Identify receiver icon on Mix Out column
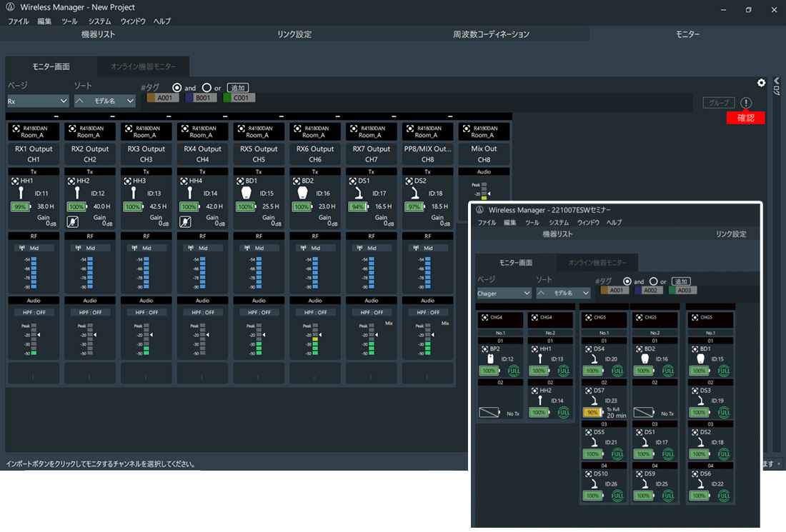The image size is (786, 532). (x=466, y=129)
